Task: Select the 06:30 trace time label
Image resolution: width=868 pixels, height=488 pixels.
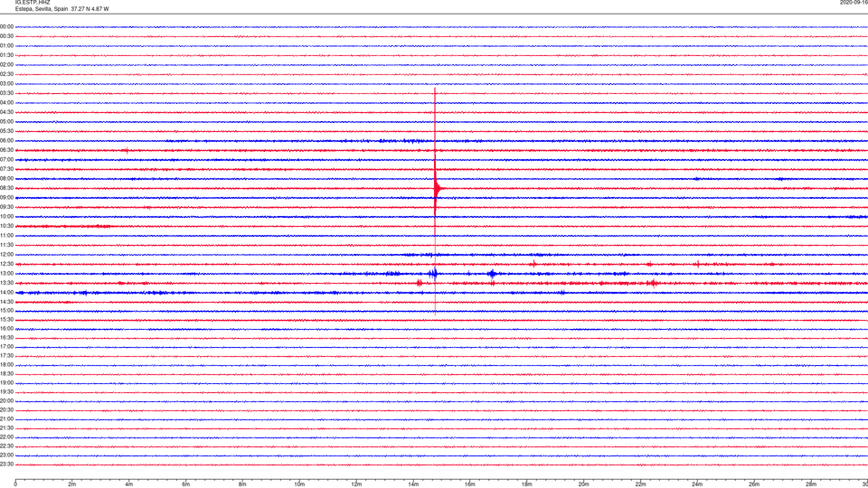Action: pyautogui.click(x=6, y=150)
